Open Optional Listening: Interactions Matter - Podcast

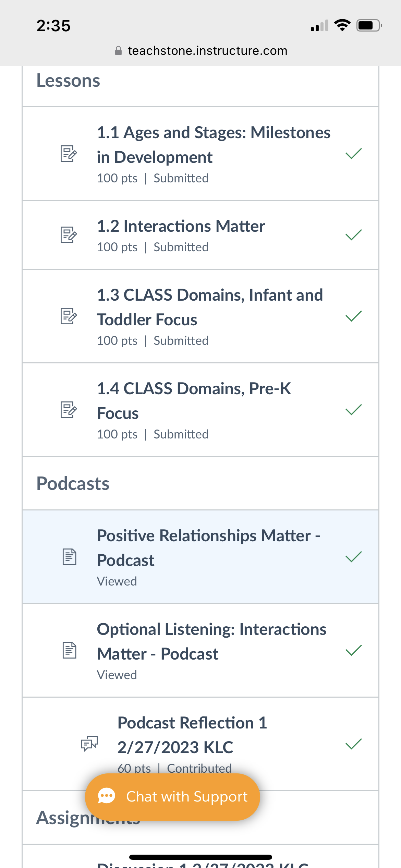tap(211, 641)
